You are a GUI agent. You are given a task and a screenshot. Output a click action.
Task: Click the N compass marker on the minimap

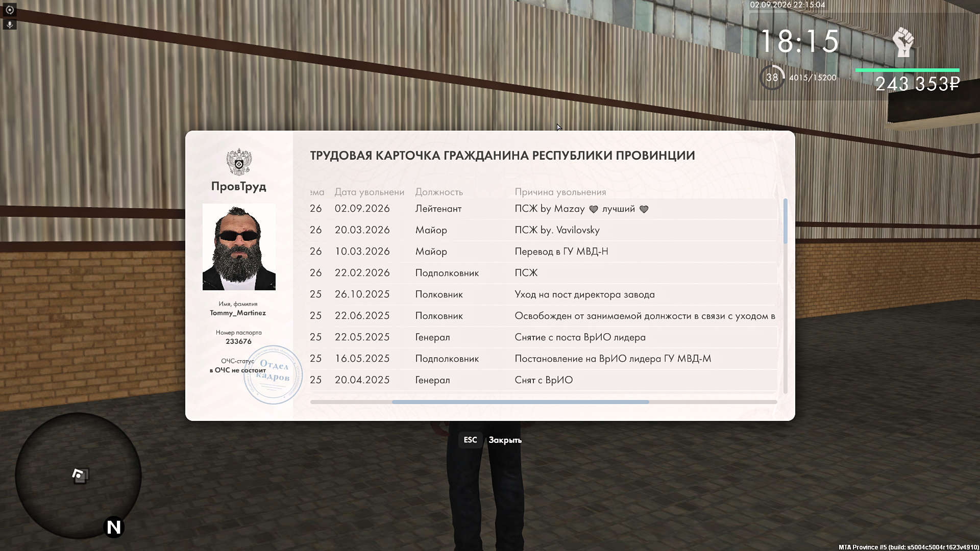[114, 527]
